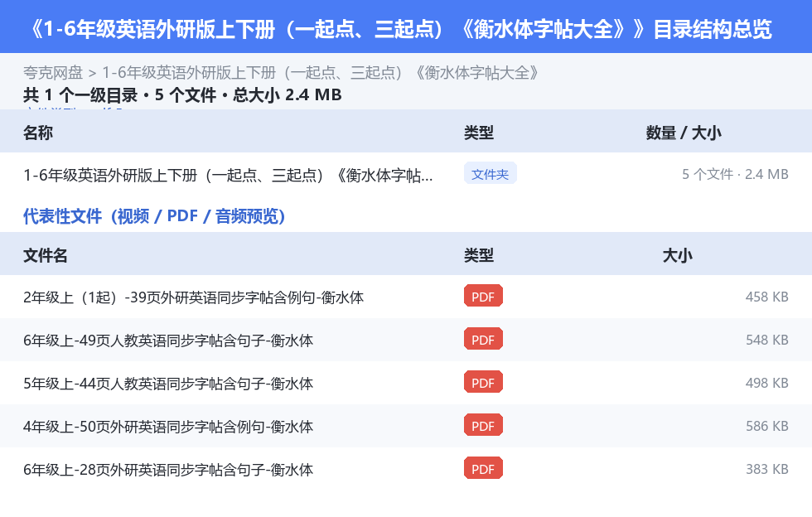Click the 数量 / 大小 column header
Screen dimensions: 812x517
684,133
